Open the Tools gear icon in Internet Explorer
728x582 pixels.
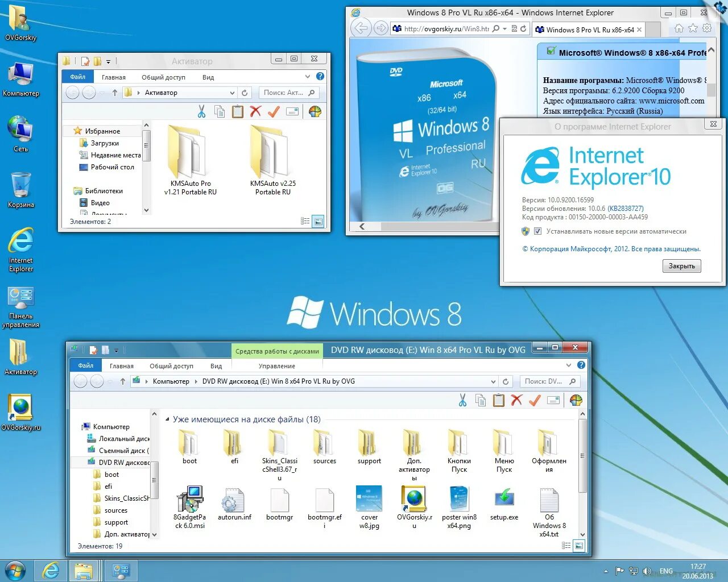(707, 28)
